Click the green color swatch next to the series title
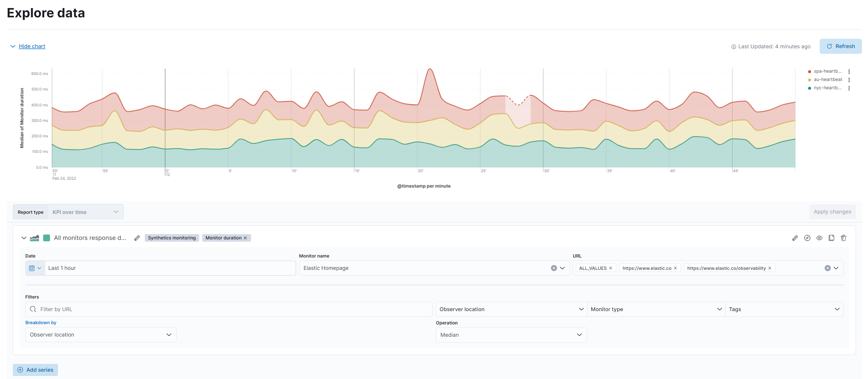 click(47, 238)
